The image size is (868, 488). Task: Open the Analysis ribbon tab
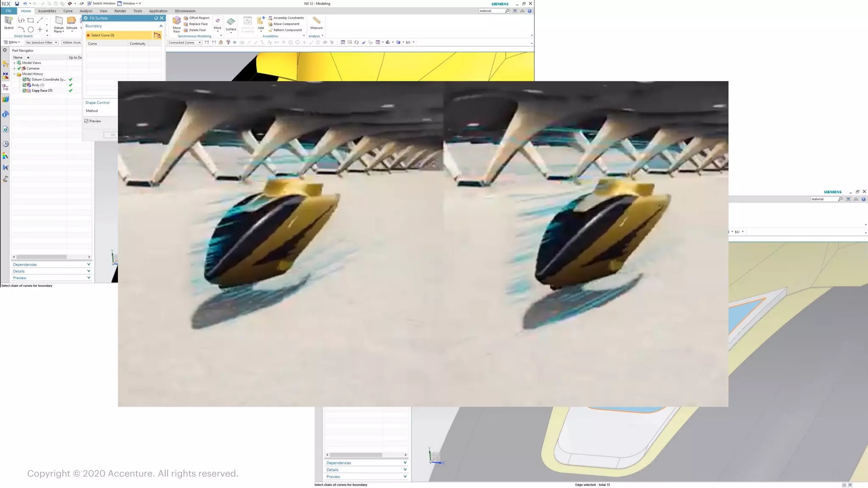click(86, 11)
